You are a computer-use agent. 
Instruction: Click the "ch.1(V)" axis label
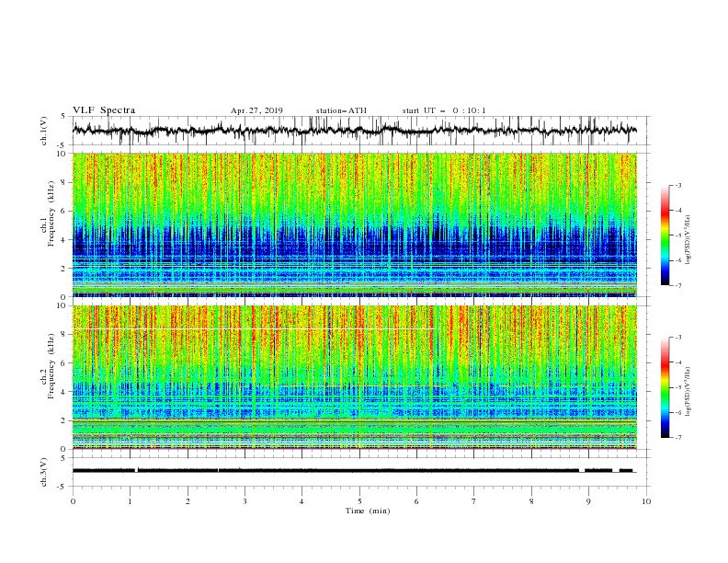pos(44,131)
